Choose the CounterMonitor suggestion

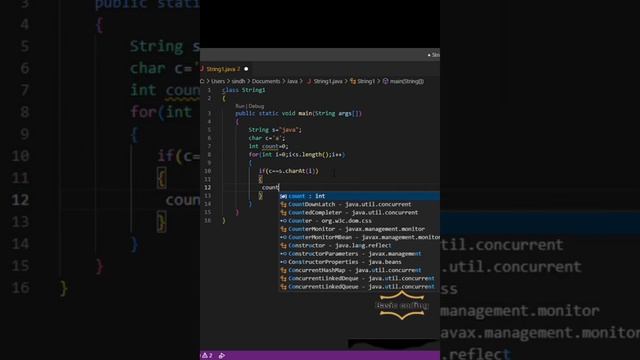coord(360,229)
